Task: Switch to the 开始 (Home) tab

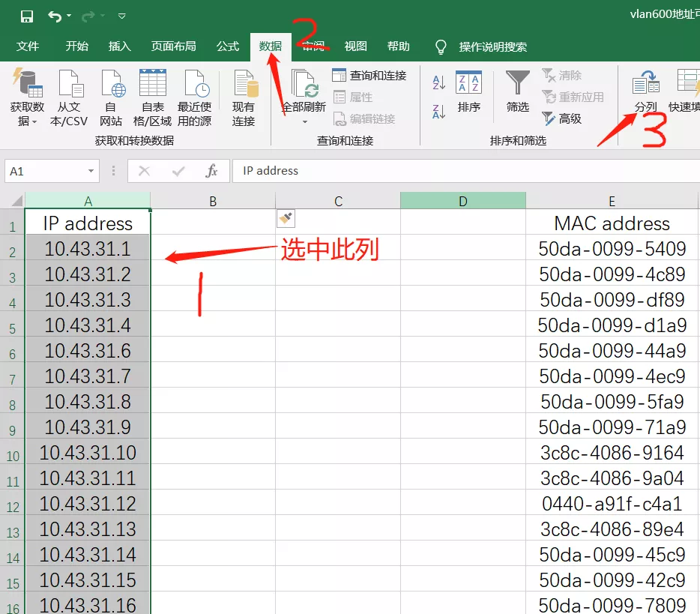Action: [76, 46]
